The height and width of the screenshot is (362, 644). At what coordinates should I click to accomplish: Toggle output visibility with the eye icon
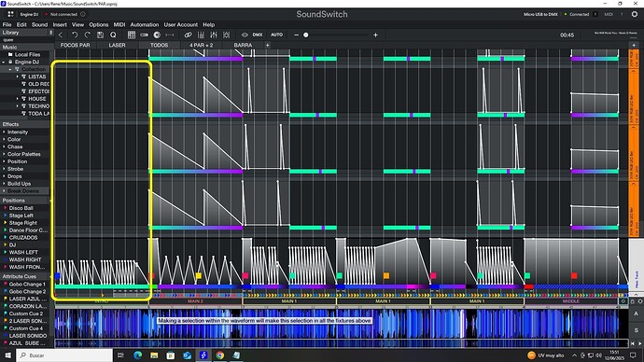pos(245,35)
